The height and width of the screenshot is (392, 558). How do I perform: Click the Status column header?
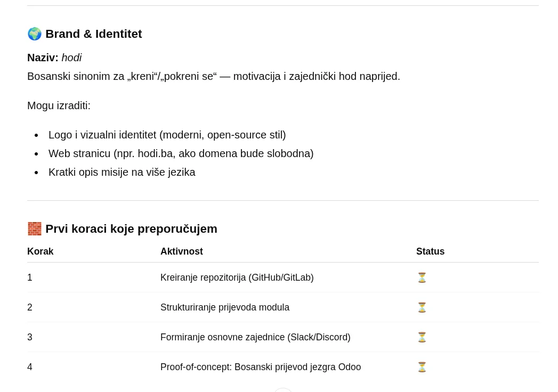pyautogui.click(x=430, y=251)
